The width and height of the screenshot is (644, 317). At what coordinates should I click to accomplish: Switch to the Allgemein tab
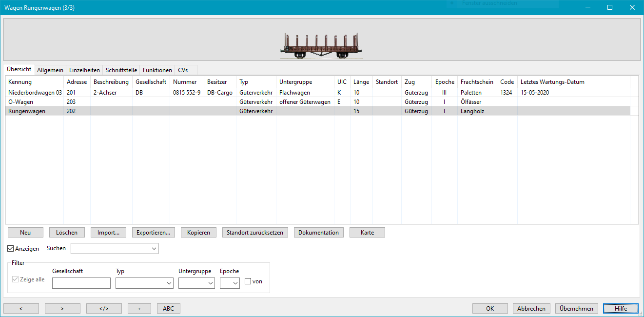pyautogui.click(x=50, y=70)
